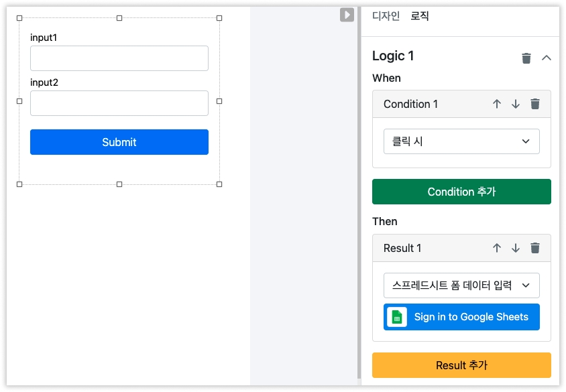Image resolution: width=566 pixels, height=392 pixels.
Task: Focus the input1 text field
Action: [119, 58]
